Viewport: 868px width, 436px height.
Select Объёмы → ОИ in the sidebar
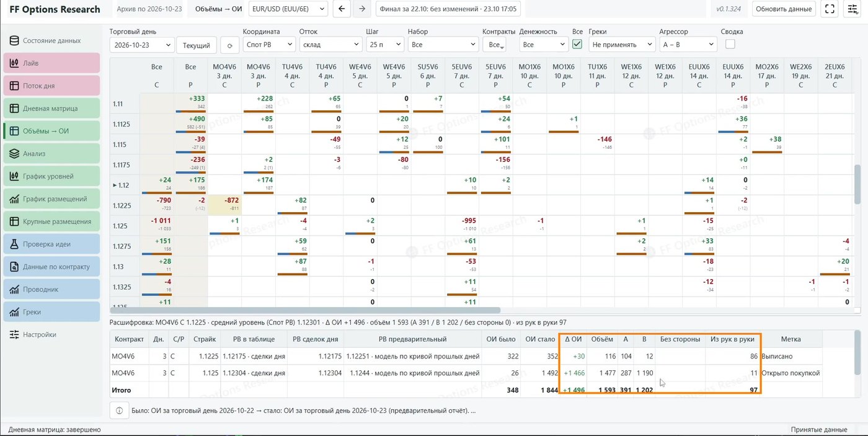click(x=52, y=131)
